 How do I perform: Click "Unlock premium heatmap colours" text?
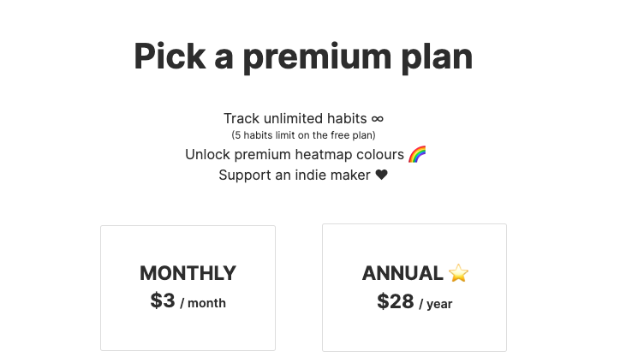click(x=294, y=155)
